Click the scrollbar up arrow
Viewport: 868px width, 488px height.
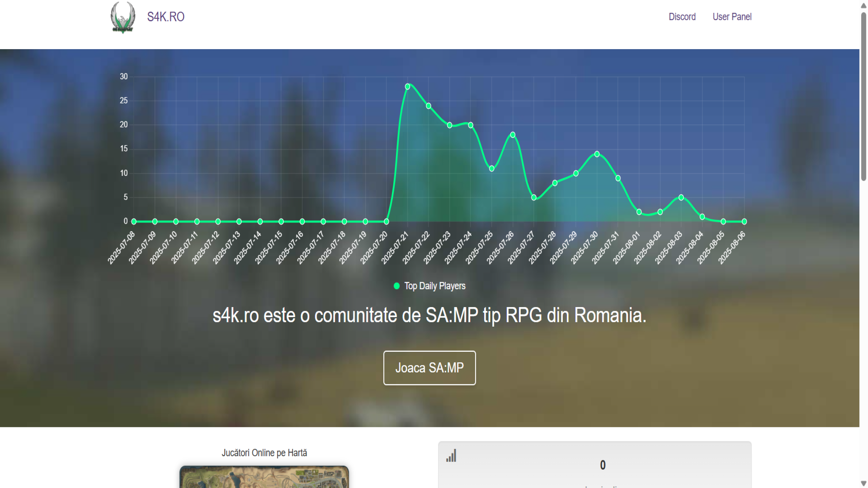(864, 6)
